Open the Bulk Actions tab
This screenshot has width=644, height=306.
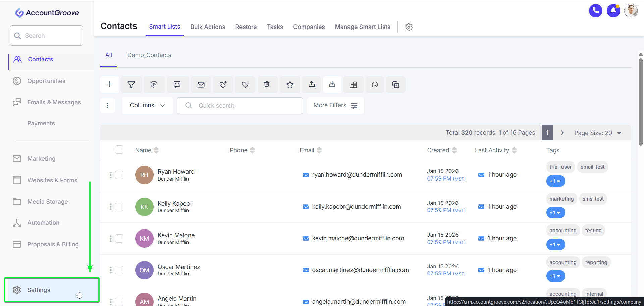coord(208,27)
